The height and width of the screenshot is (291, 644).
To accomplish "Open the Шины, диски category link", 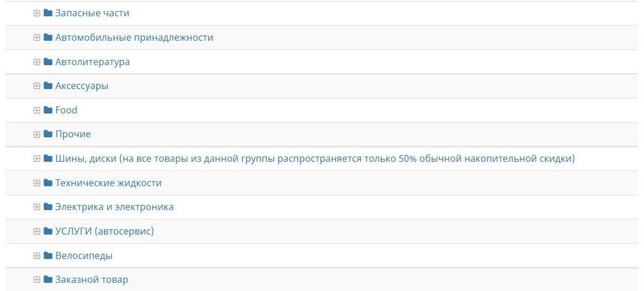I will 315,158.
